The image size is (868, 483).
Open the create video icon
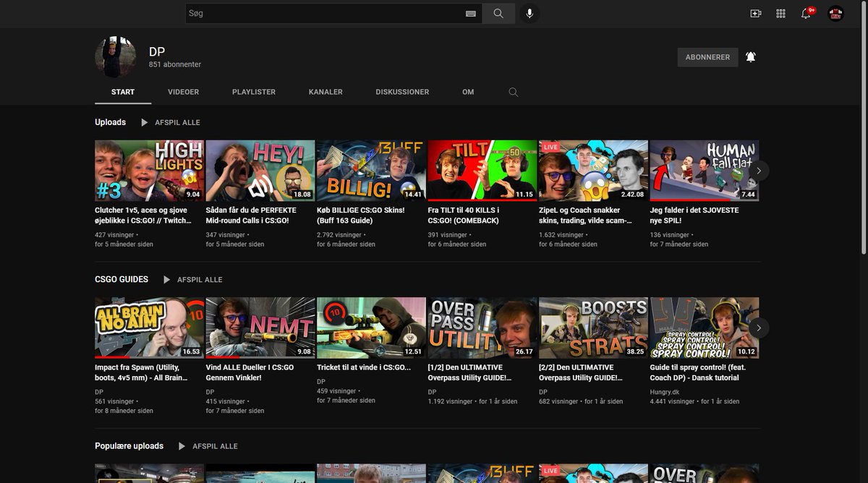(756, 14)
